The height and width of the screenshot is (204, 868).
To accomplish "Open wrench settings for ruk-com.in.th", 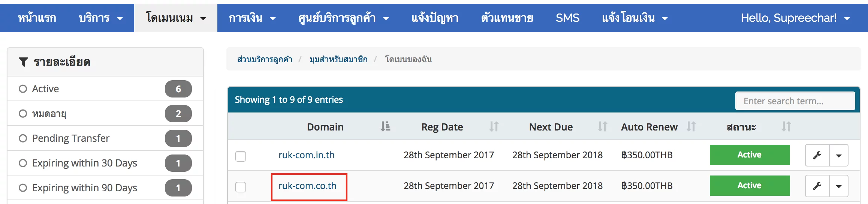I will (817, 155).
